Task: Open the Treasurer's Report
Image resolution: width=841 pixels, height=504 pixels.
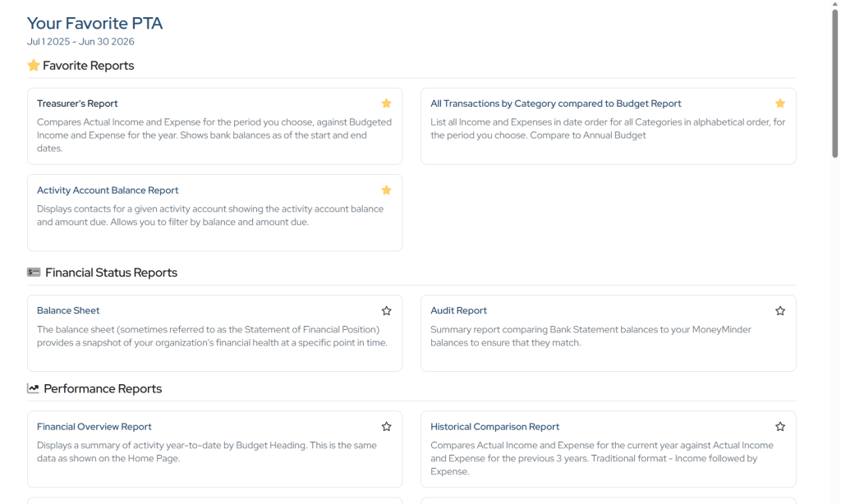Action: coord(77,103)
